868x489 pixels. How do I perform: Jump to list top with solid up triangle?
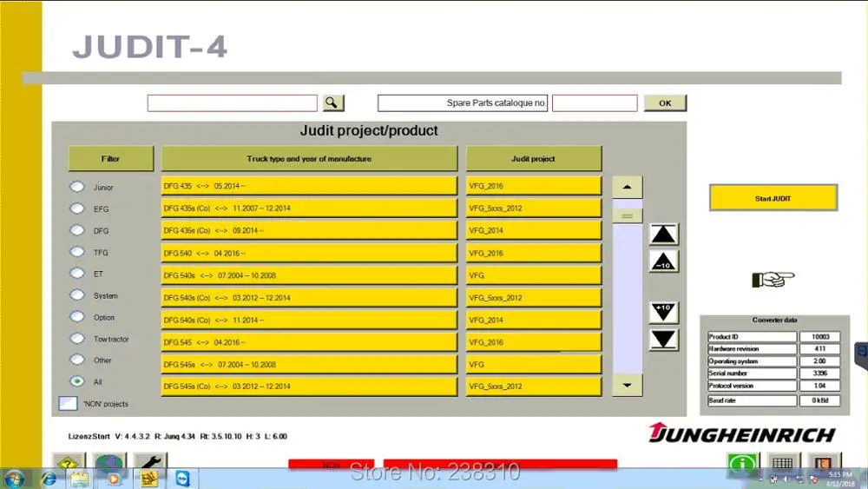click(663, 235)
